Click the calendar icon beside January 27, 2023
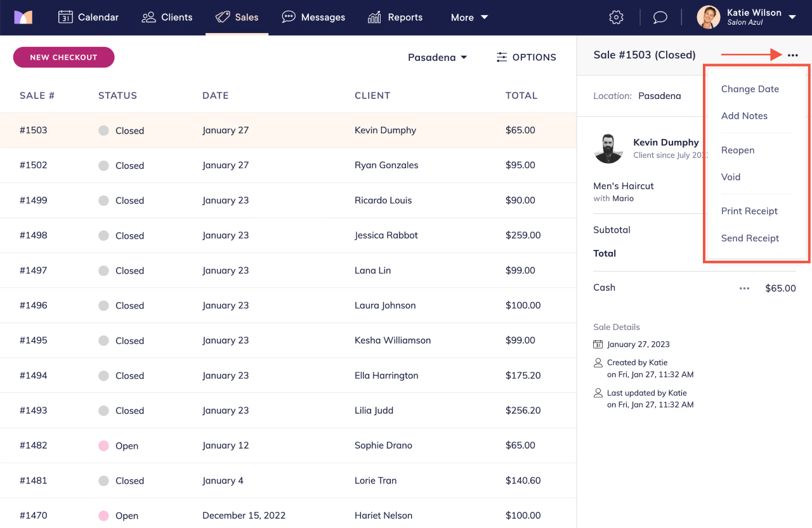Viewport: 812px width, 528px height. tap(597, 343)
